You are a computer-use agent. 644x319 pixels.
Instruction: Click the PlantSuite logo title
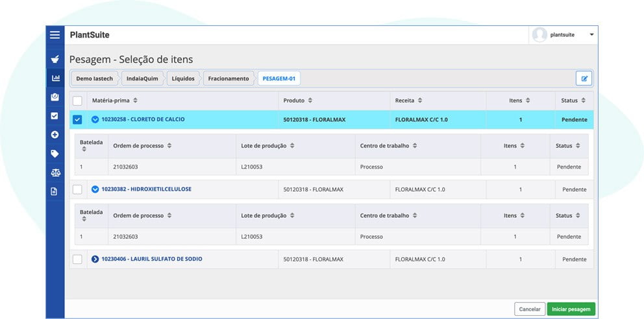tap(90, 35)
